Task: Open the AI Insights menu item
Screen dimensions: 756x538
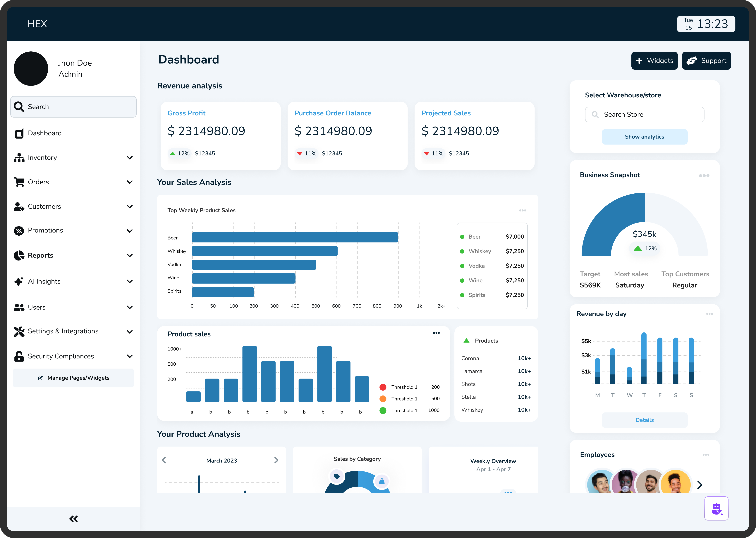Action: 44,281
